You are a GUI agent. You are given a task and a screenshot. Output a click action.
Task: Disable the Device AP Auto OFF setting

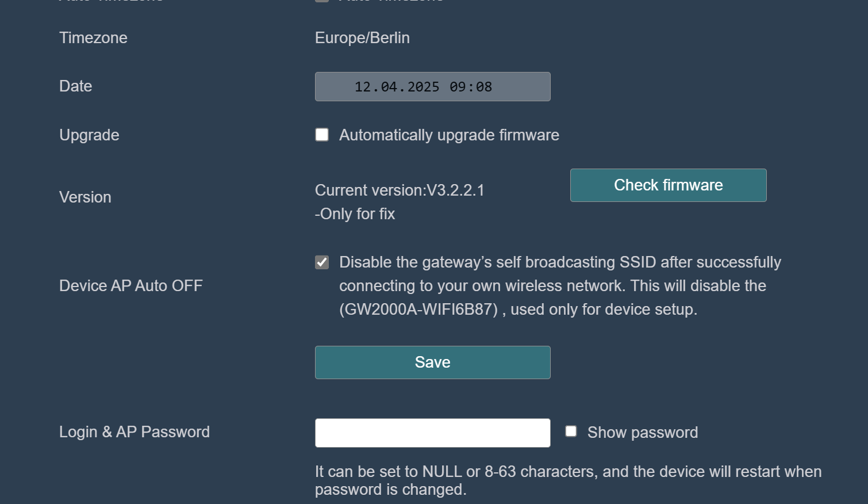click(322, 262)
